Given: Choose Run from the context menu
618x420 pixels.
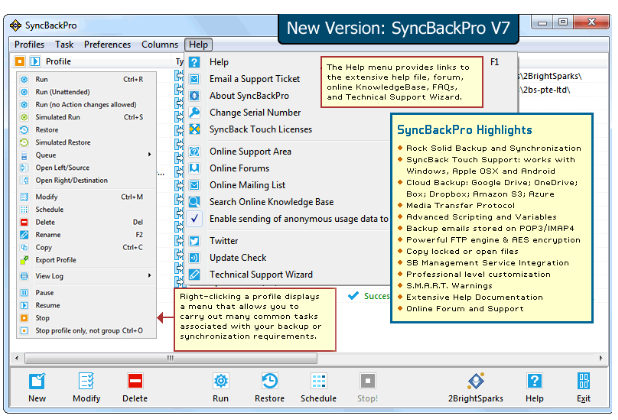Looking at the screenshot, I should pyautogui.click(x=86, y=79).
